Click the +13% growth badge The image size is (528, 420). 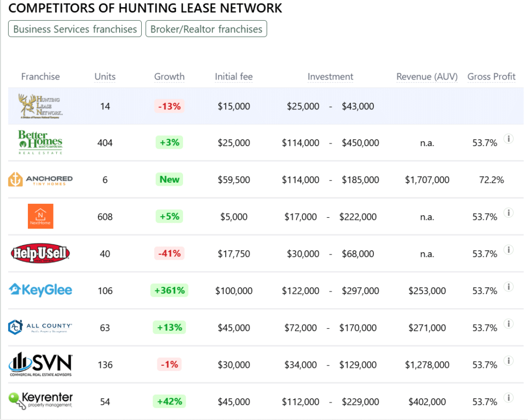(x=169, y=327)
